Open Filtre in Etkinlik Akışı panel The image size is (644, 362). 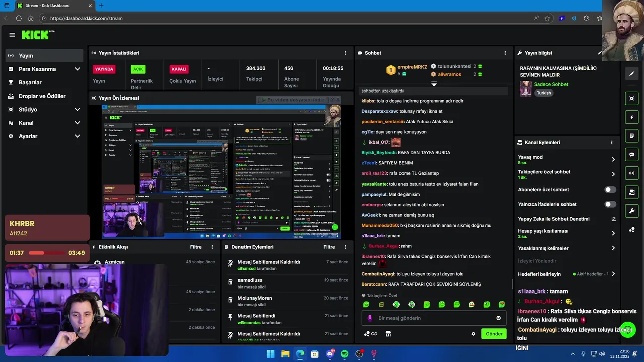tap(196, 247)
